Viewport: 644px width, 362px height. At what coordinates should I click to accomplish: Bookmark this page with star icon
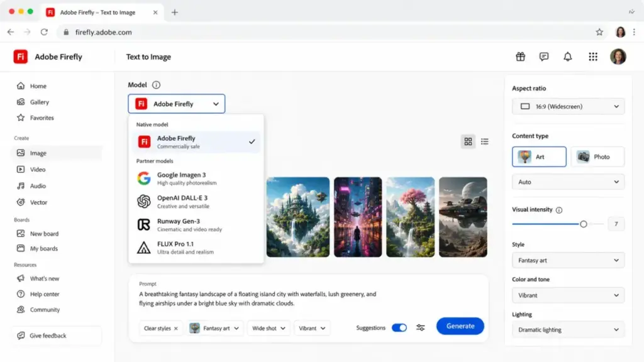pos(599,32)
